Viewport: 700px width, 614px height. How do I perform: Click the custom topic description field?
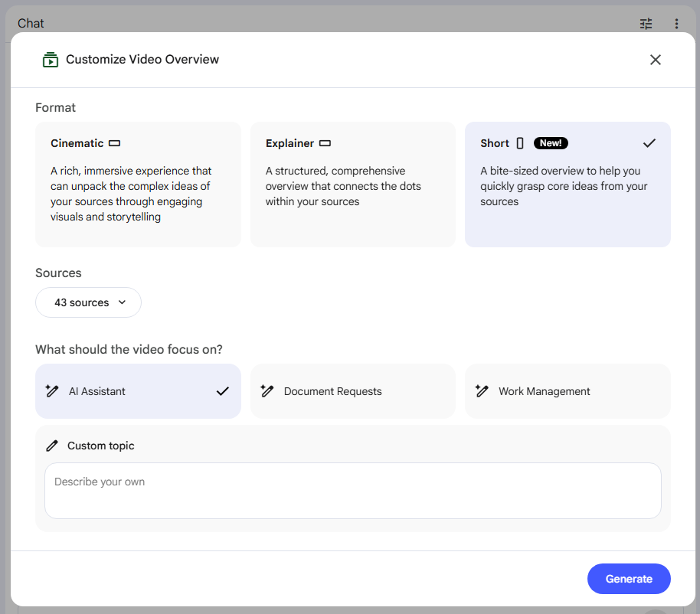(352, 491)
